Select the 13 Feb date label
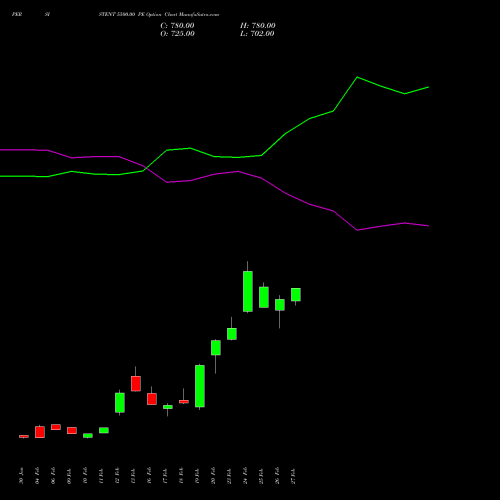This screenshot has height=500, width=500. 133,476
